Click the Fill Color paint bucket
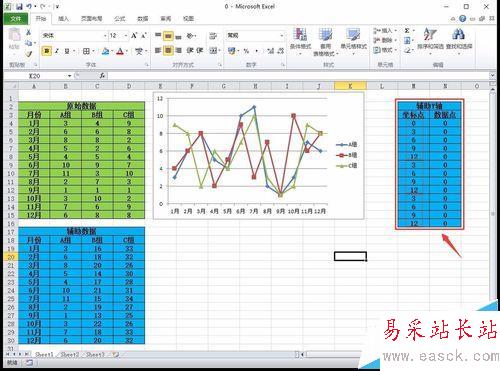500x371 pixels. [x=105, y=51]
